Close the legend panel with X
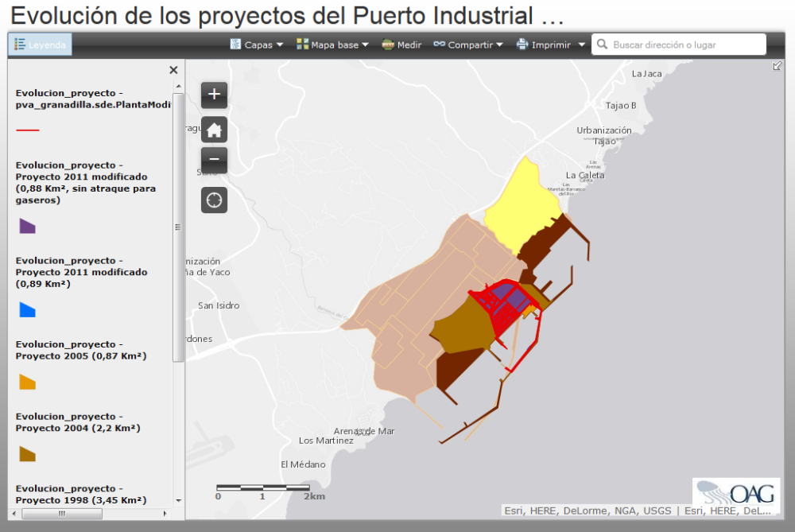This screenshot has height=532, width=795. [x=173, y=70]
